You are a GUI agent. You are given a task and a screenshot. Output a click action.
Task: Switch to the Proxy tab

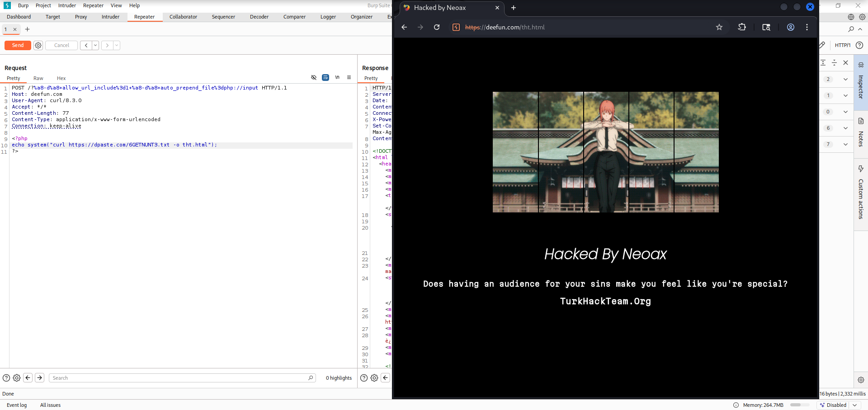click(81, 17)
